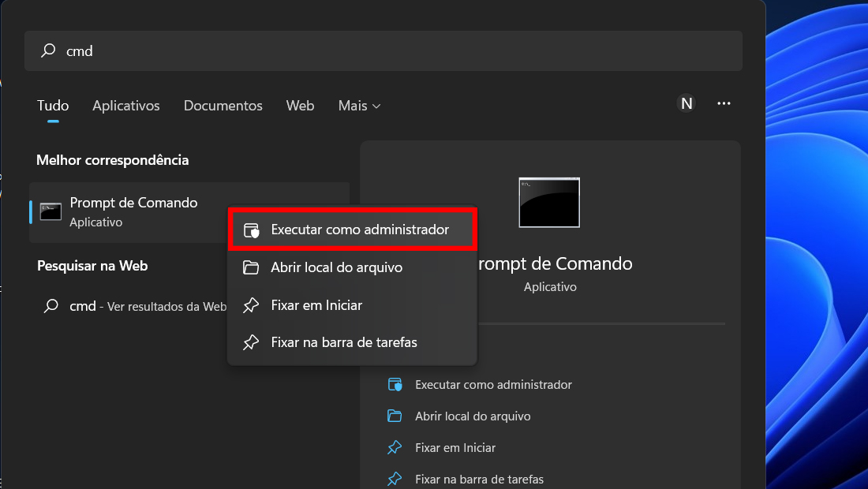Click the search magnifier icon beside cmd
This screenshot has width=868, height=489.
(49, 50)
